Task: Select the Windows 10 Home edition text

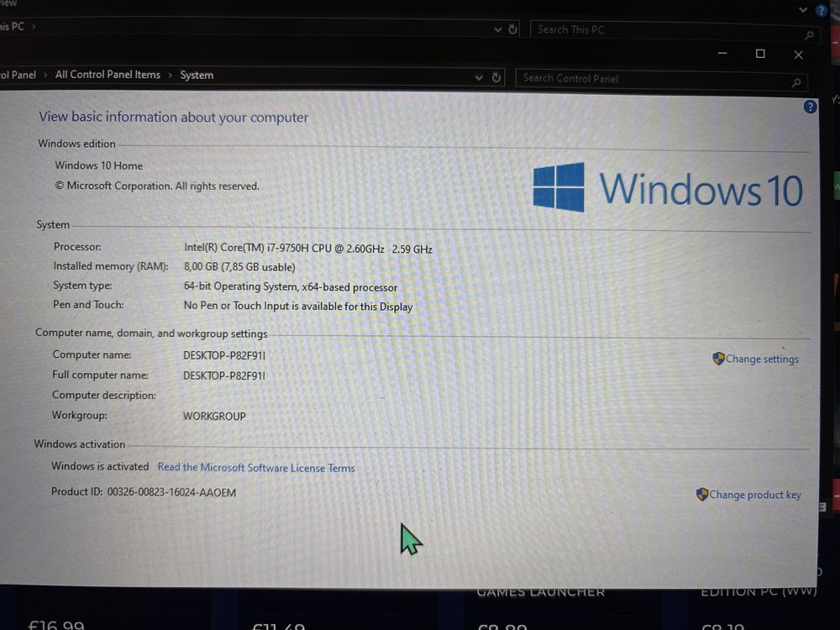Action: (x=98, y=165)
